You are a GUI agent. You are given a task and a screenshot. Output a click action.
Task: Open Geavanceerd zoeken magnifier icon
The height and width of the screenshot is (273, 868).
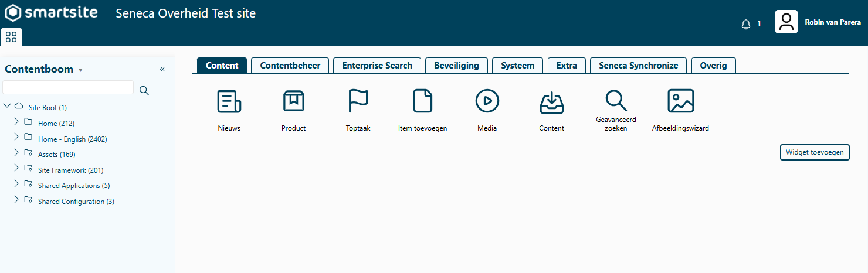616,101
